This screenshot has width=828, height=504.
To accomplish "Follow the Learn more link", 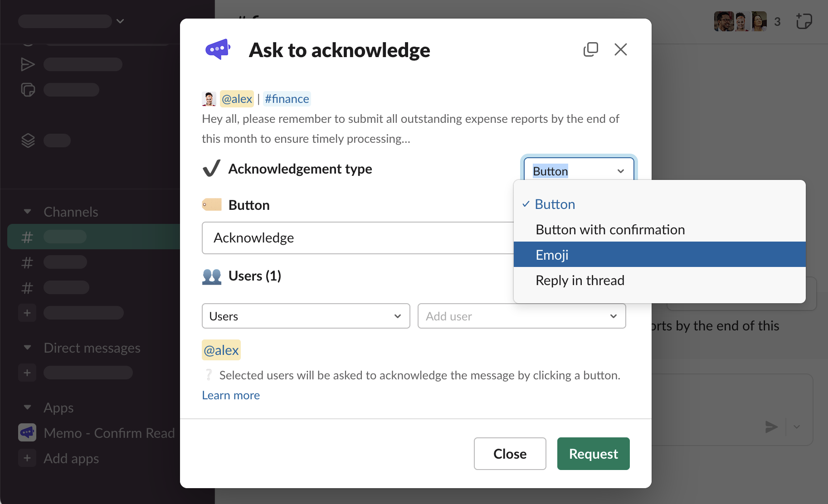I will pos(231,395).
